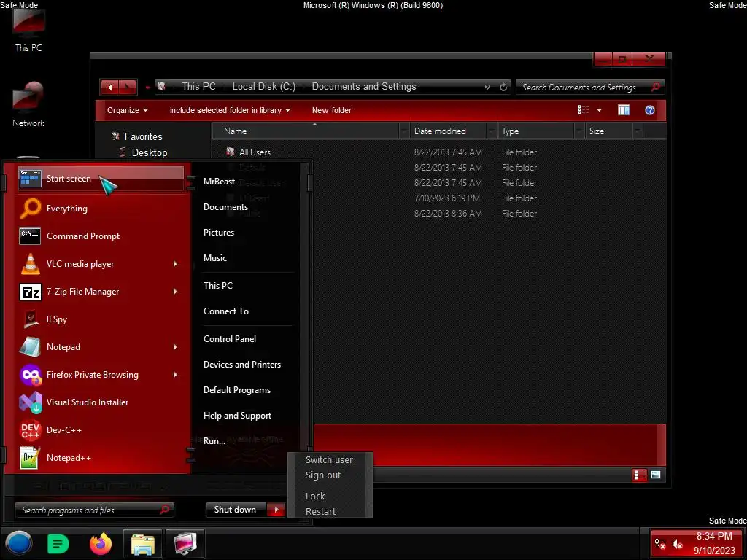747x560 pixels.
Task: Open MrBeast user folder link
Action: tap(219, 182)
